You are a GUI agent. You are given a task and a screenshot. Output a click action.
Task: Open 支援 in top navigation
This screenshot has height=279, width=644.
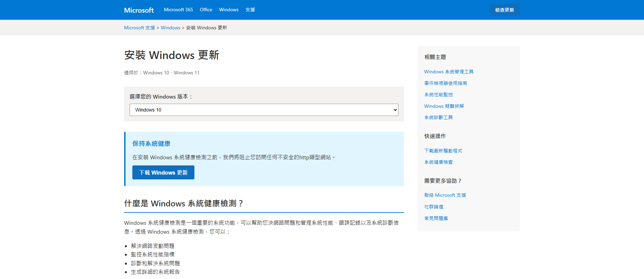click(250, 10)
